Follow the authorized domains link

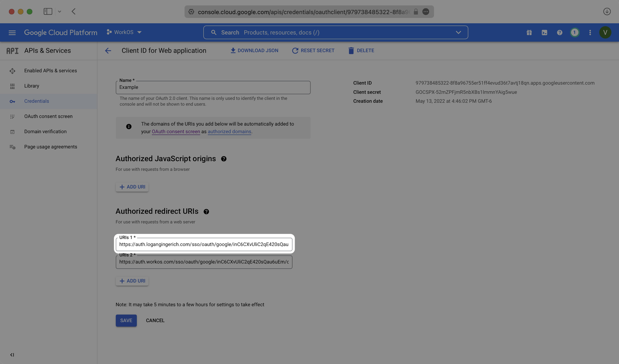229,131
